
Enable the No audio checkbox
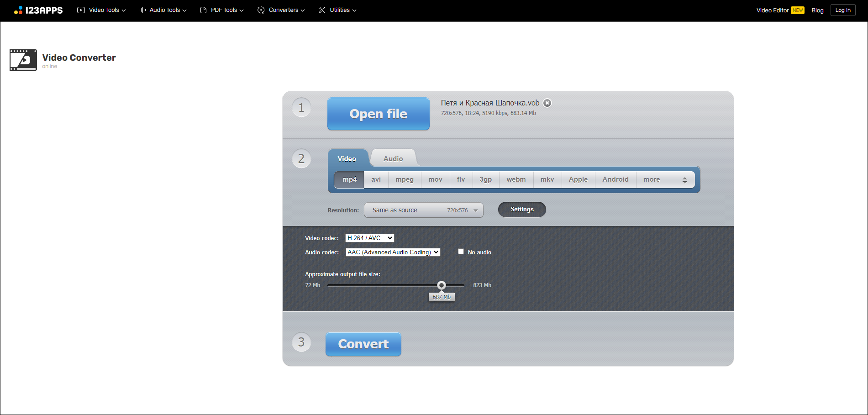click(x=461, y=252)
